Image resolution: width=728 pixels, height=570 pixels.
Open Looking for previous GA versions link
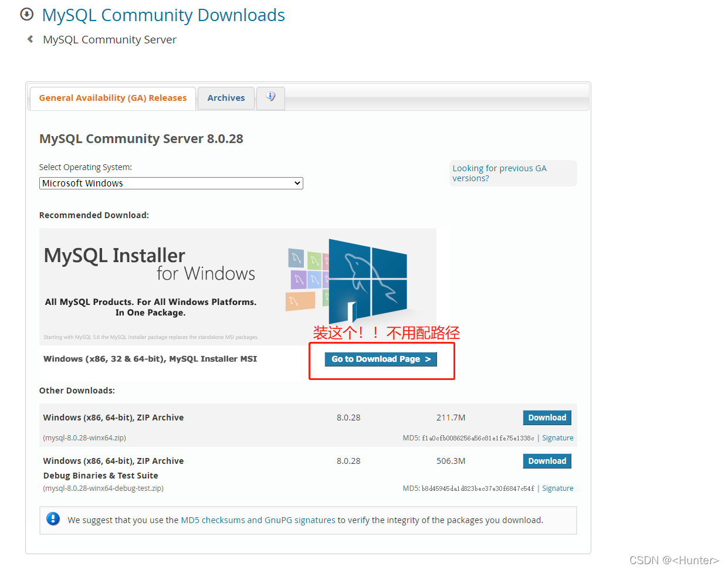click(499, 173)
